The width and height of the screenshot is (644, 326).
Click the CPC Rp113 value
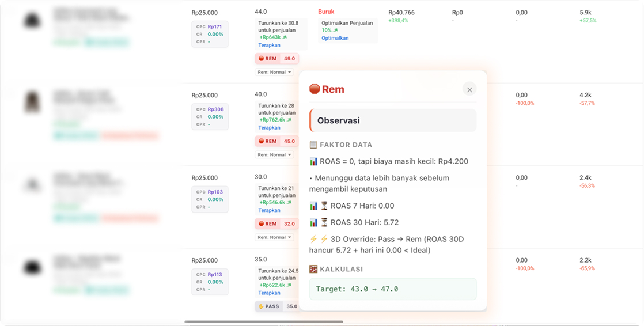[x=215, y=274]
